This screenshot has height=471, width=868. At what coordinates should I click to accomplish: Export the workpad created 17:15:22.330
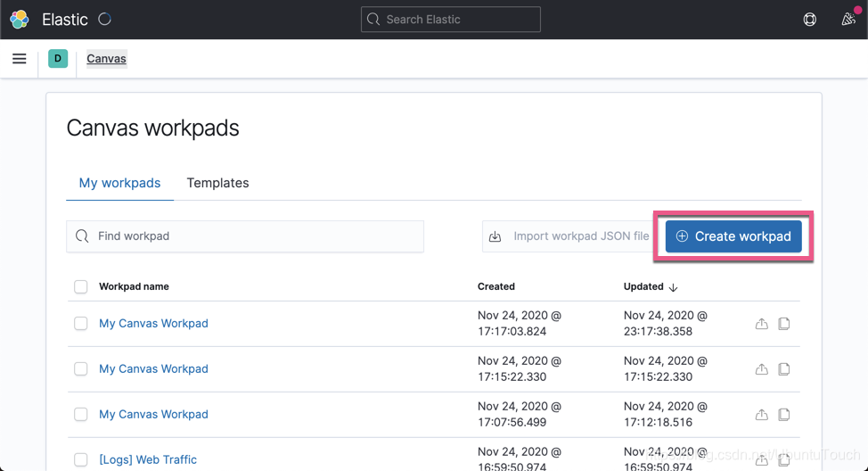[x=762, y=369]
